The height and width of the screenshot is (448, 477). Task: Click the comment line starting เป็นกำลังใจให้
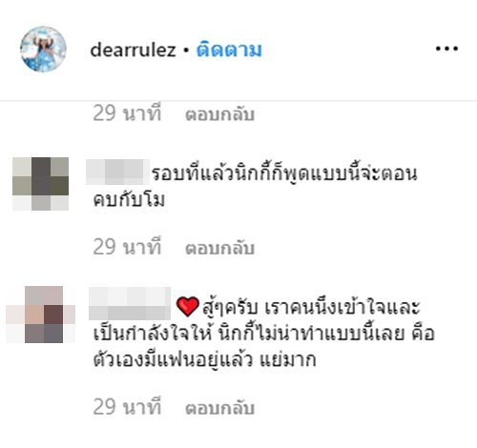pyautogui.click(x=264, y=334)
